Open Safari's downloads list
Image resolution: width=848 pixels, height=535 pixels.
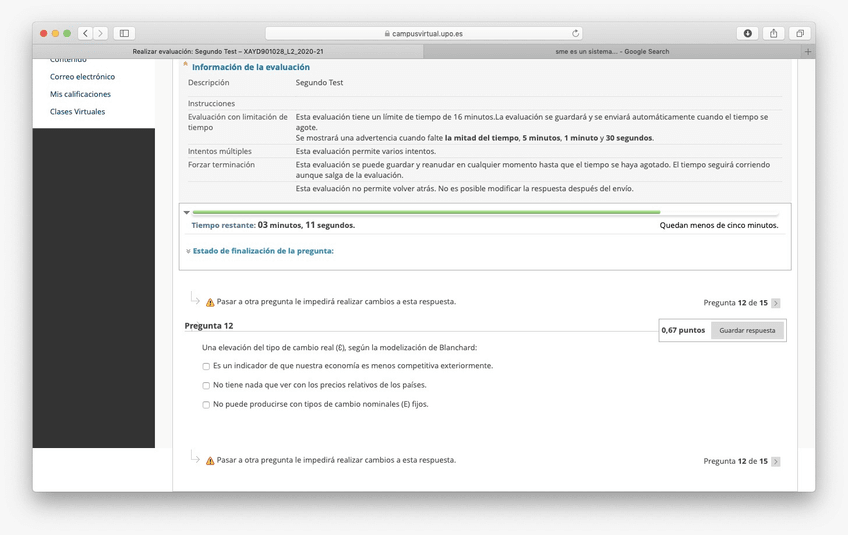(x=747, y=33)
